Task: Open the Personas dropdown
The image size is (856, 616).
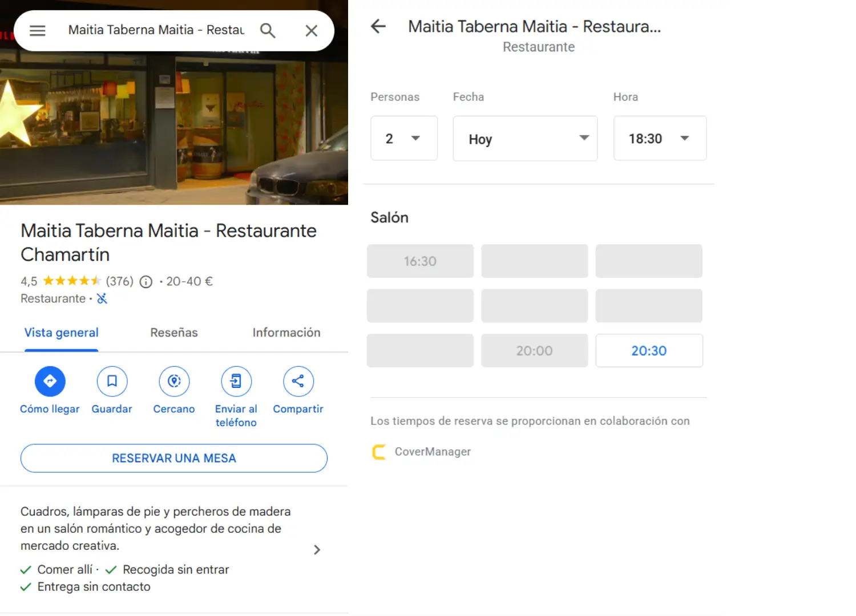Action: click(404, 139)
